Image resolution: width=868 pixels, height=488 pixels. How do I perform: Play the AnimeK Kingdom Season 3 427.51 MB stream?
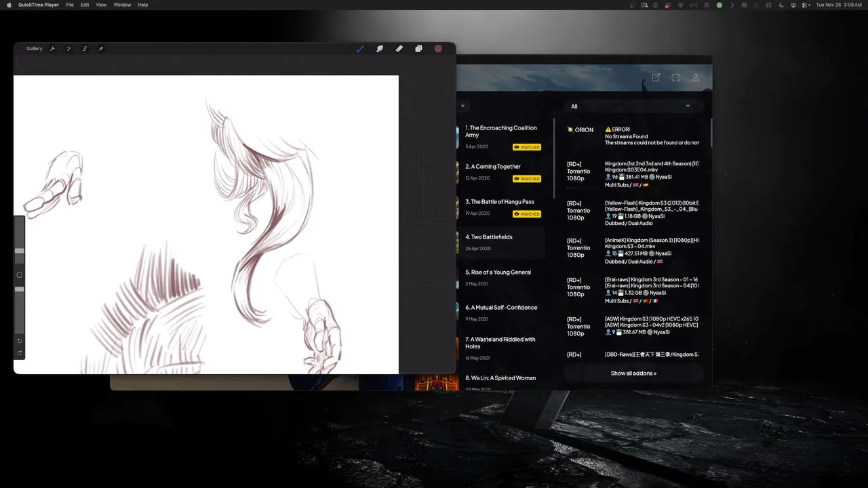coord(633,251)
